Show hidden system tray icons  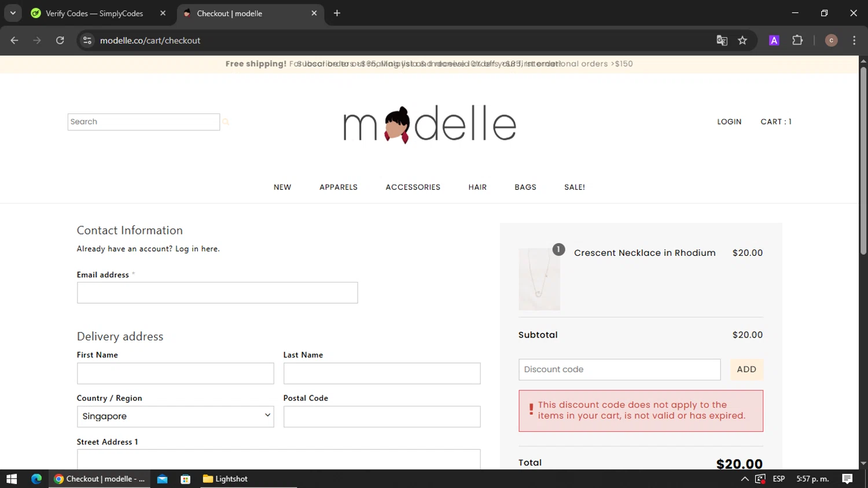click(745, 479)
